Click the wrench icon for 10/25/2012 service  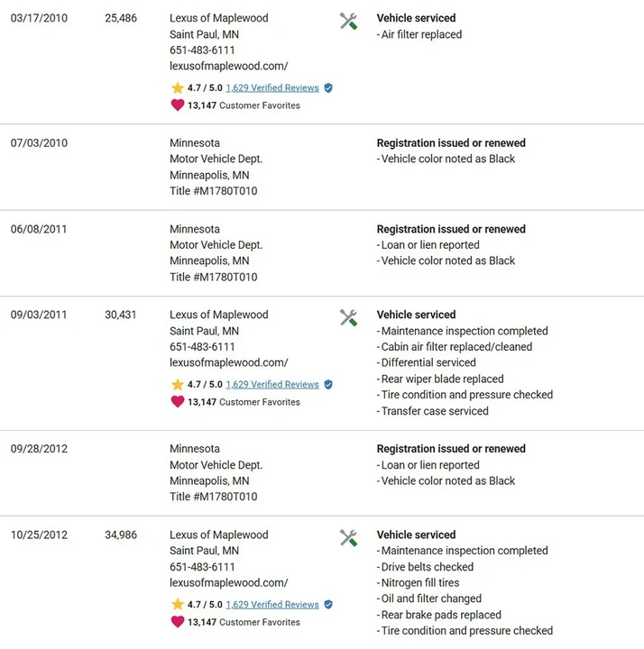coord(348,537)
